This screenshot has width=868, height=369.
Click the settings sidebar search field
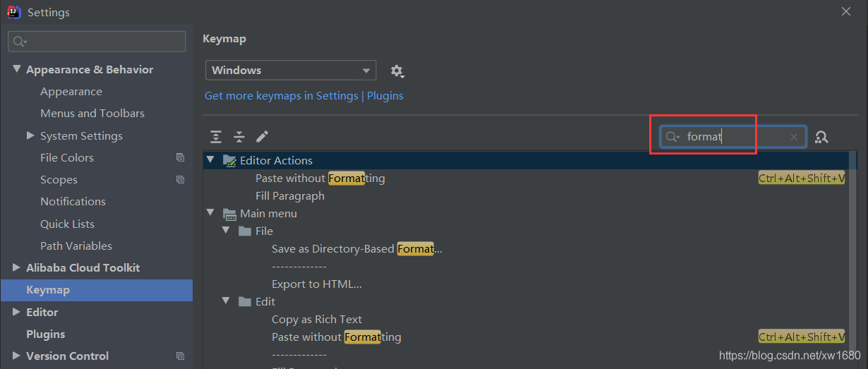97,42
